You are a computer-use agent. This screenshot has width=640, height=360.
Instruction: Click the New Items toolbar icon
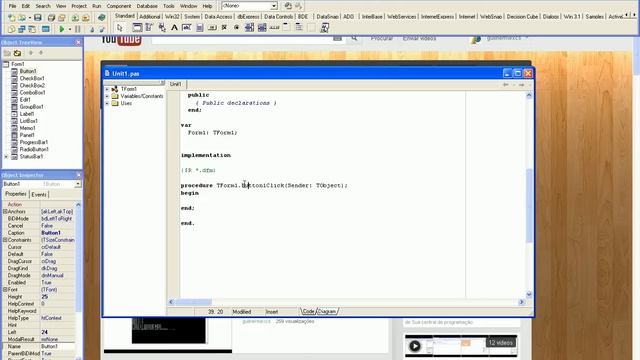click(11, 18)
